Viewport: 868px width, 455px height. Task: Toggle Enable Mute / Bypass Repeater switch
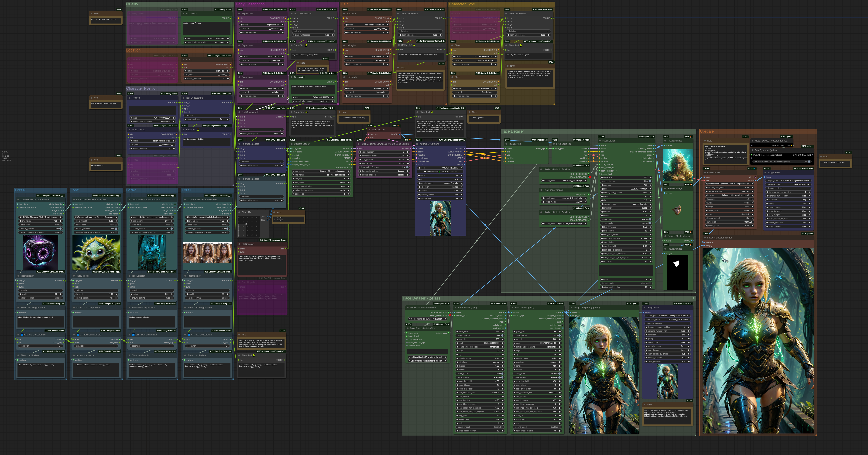(809, 161)
